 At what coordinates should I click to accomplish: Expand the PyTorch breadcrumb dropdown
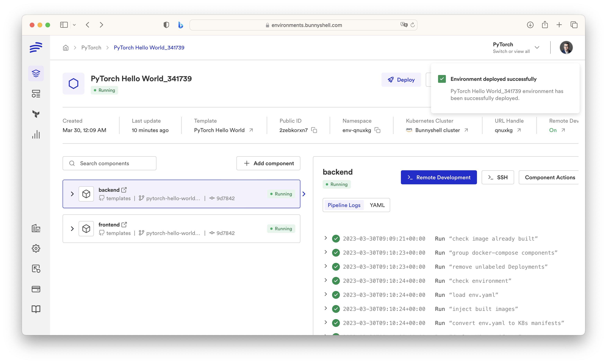537,48
